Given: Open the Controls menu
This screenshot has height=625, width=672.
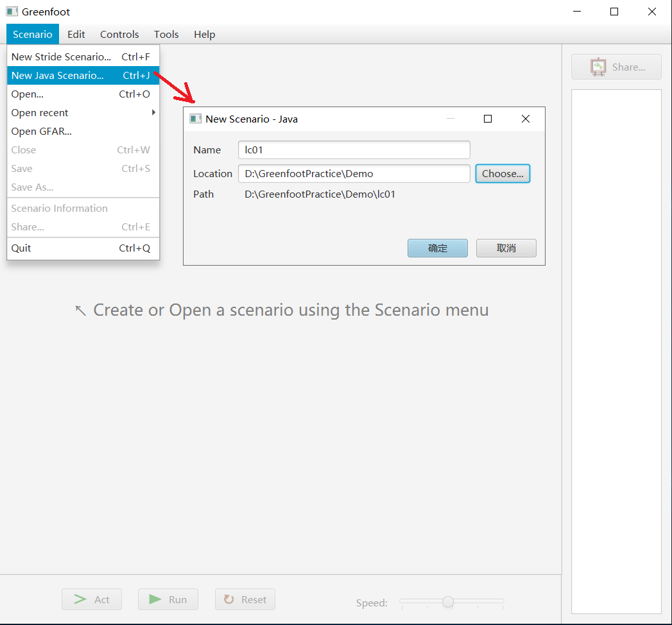Looking at the screenshot, I should tap(119, 34).
